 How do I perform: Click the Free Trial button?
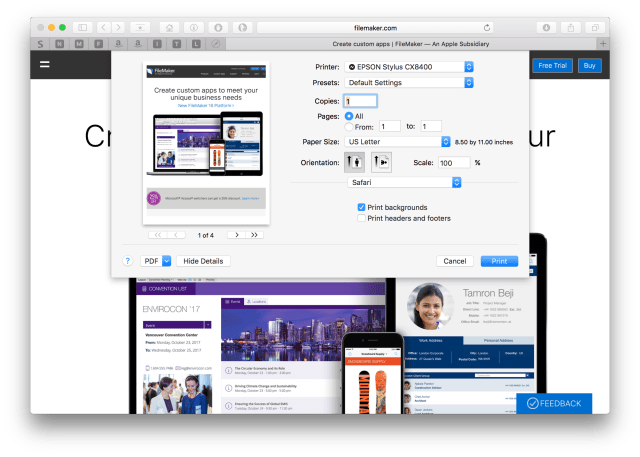pos(552,65)
